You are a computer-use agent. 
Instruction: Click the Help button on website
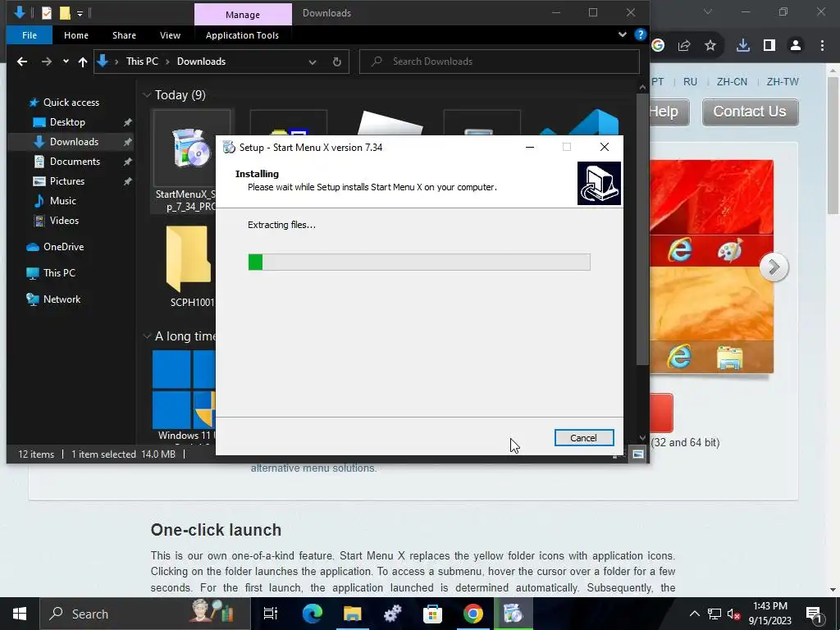click(669, 112)
